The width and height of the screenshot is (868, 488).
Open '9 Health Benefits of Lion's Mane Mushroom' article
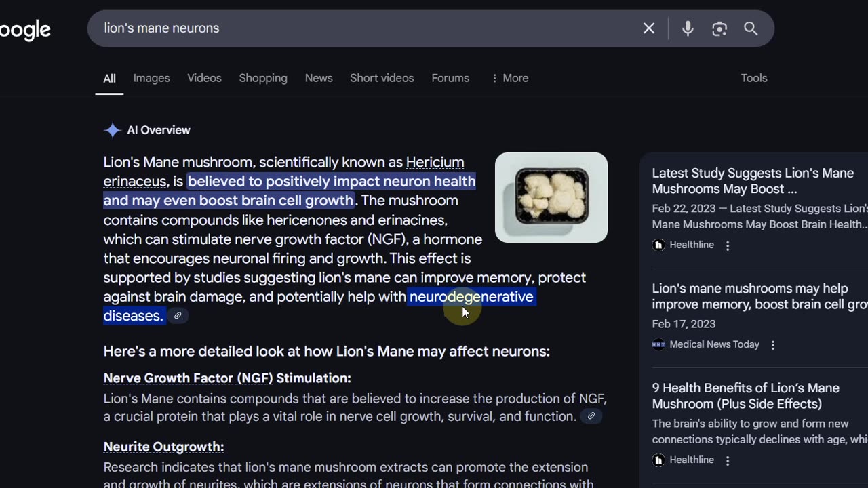point(746,396)
